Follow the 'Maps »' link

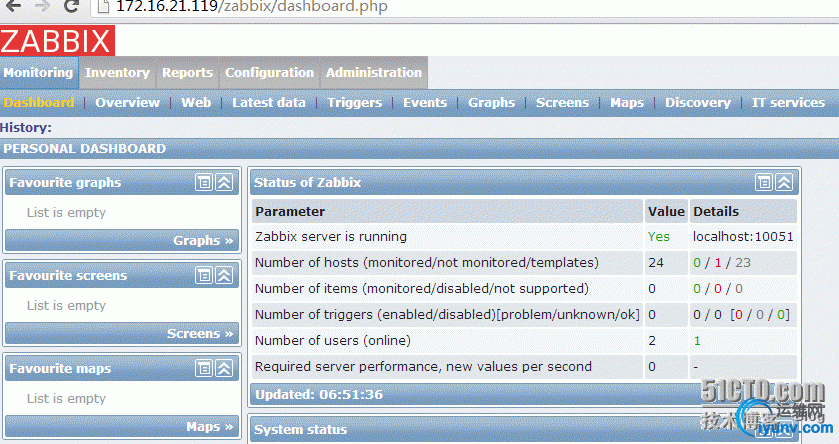pos(210,427)
